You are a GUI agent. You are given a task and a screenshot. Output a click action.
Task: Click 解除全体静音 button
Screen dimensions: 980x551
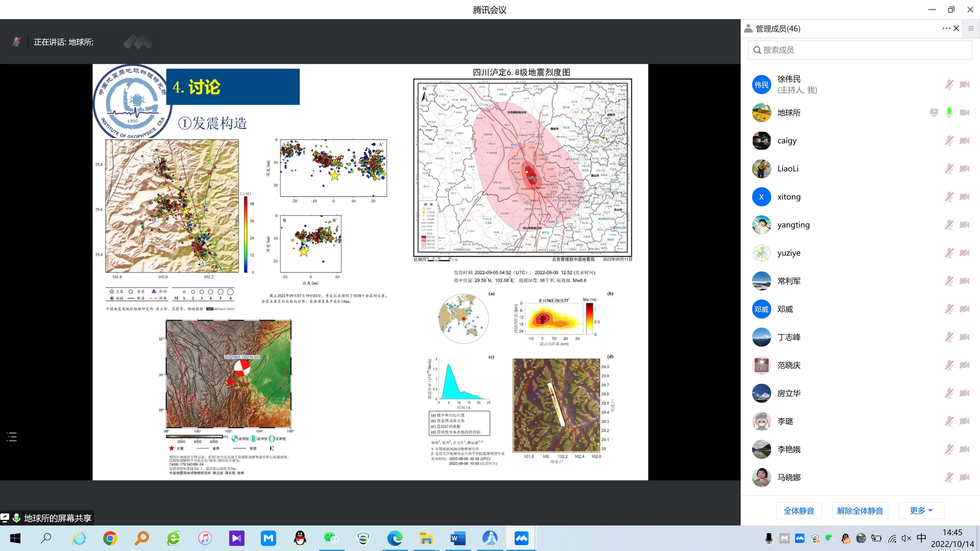point(860,511)
